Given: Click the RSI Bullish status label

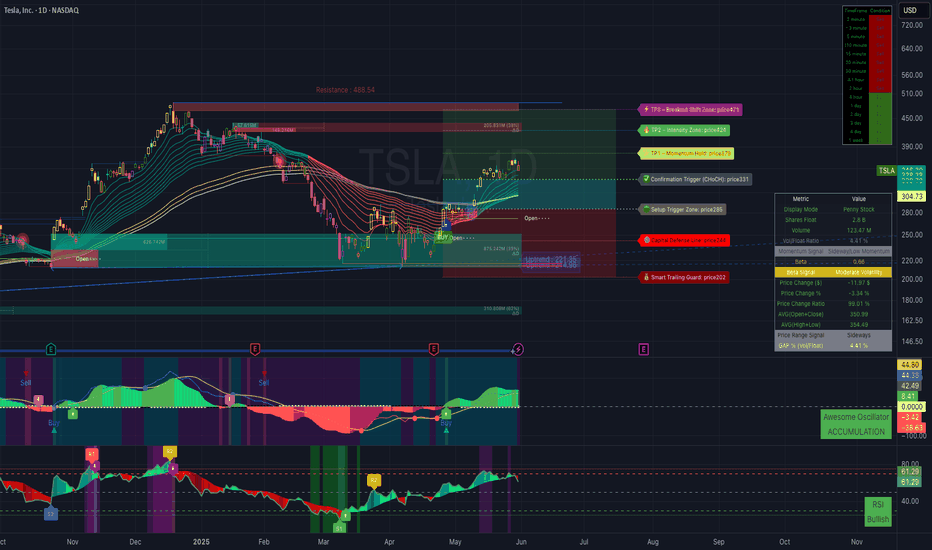Looking at the screenshot, I should coord(878,511).
